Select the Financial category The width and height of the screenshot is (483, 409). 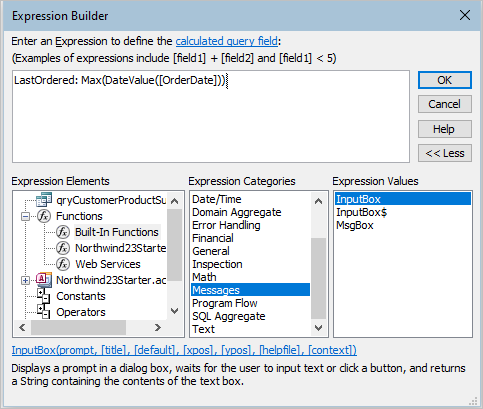[x=250, y=238]
